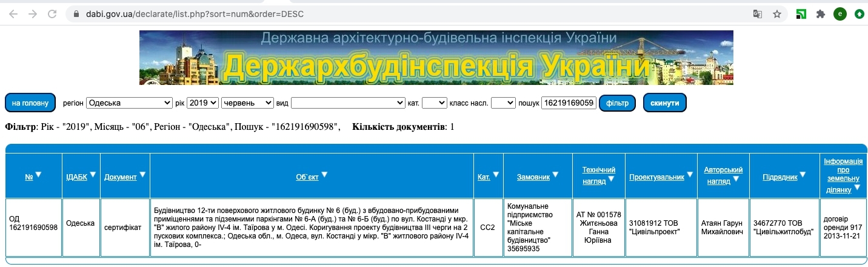Open the класс насл. dropdown

[503, 103]
